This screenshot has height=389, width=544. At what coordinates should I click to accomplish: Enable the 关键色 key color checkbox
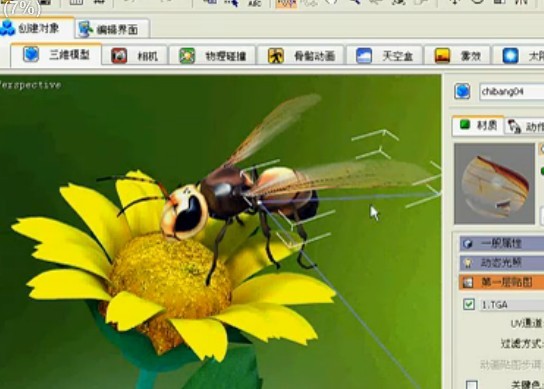tap(471, 384)
